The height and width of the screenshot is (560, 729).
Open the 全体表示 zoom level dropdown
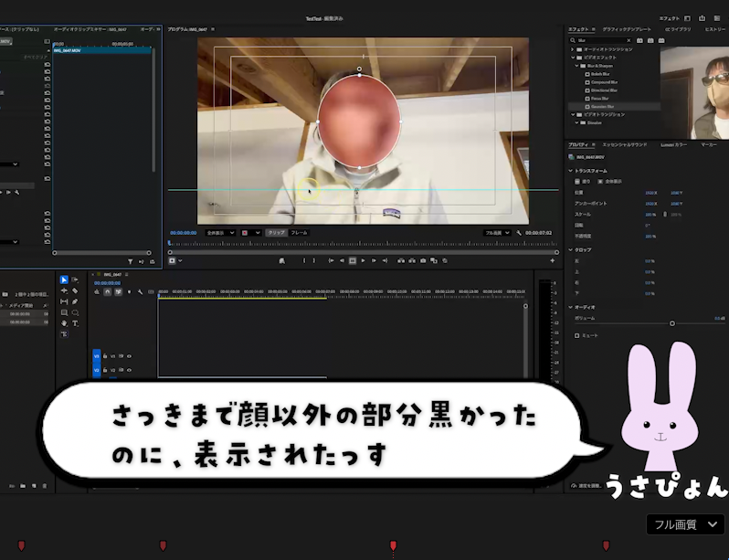(x=220, y=233)
